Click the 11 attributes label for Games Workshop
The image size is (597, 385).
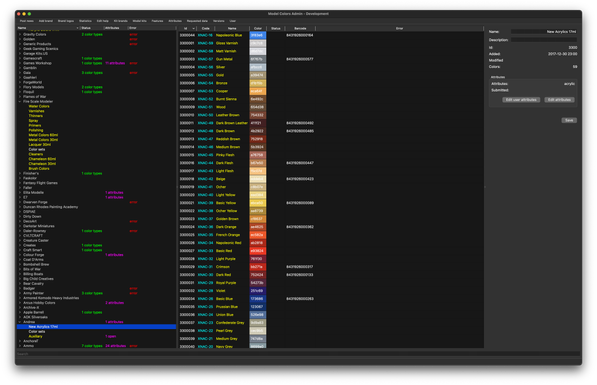point(115,63)
